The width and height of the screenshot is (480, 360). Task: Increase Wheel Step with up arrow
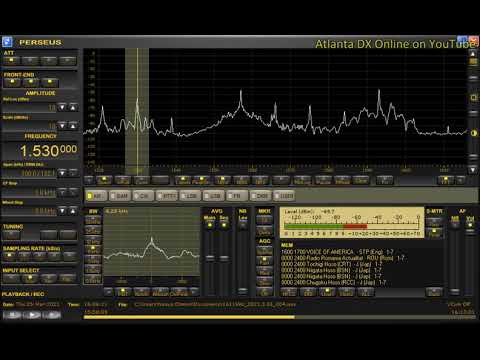73,211
